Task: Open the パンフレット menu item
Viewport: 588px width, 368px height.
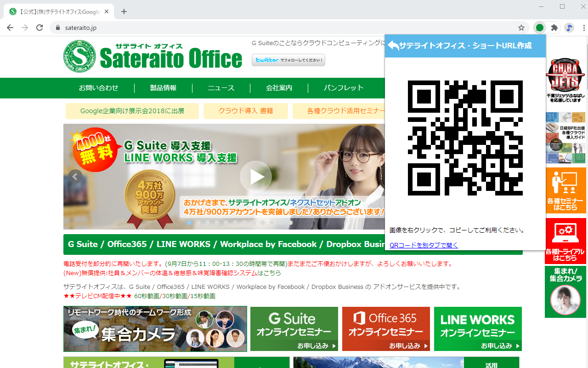Action: pyautogui.click(x=344, y=88)
